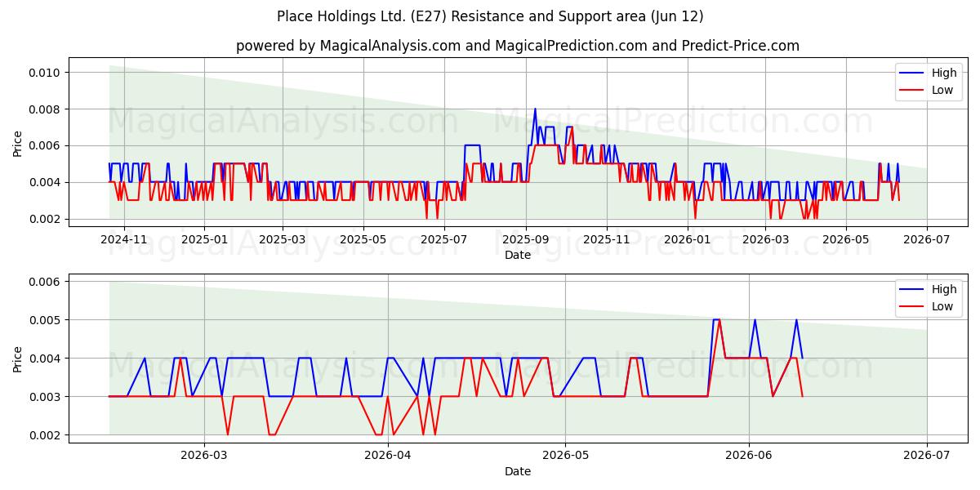Click 'High' in the bottom chart legend
The width and height of the screenshot is (980, 490).
[944, 289]
